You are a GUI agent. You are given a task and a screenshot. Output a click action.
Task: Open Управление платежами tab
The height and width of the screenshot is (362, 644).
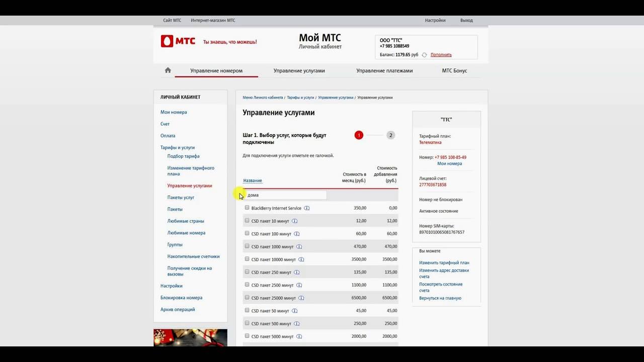click(384, 71)
